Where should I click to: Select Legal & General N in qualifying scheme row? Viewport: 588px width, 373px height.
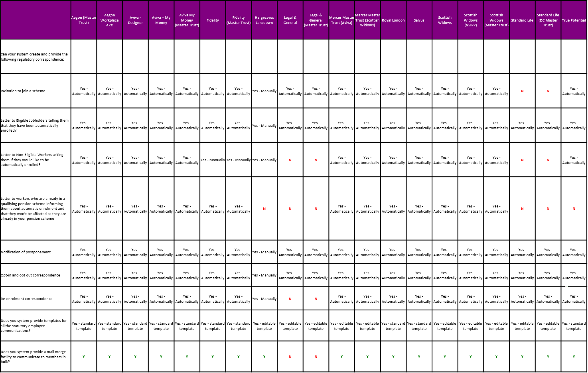click(290, 209)
